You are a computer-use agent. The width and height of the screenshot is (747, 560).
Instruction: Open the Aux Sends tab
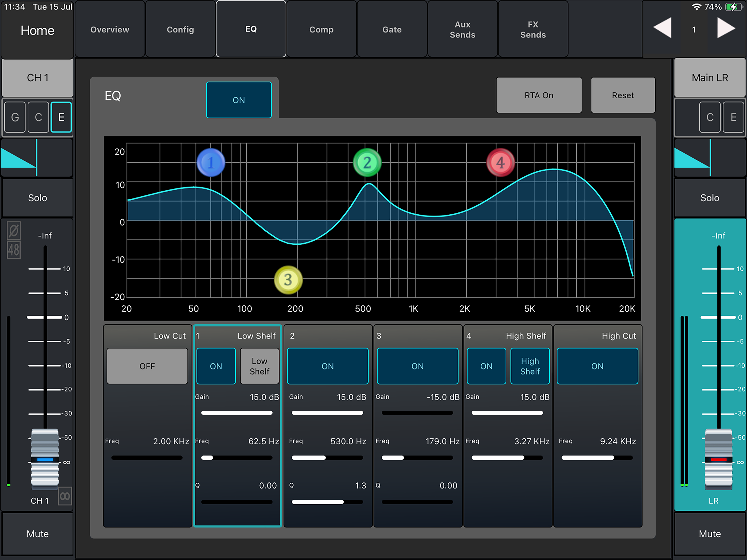[463, 29]
